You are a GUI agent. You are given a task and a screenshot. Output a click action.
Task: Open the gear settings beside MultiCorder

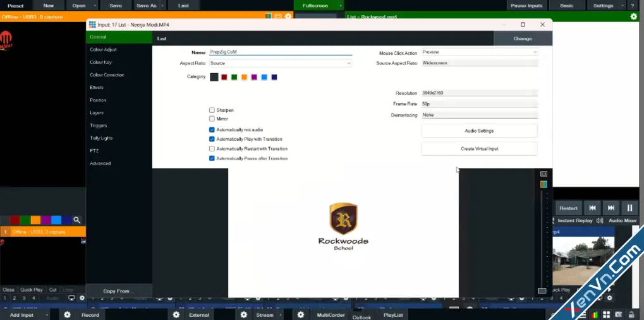pos(301,315)
